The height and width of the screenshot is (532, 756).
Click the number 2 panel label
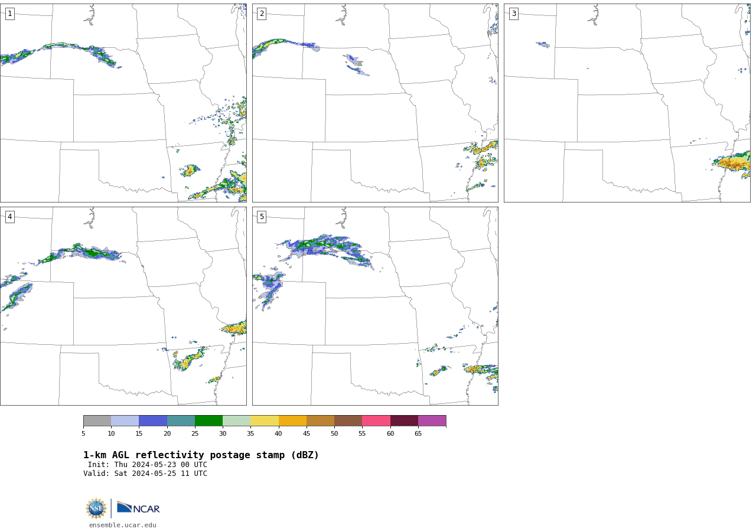pos(262,14)
